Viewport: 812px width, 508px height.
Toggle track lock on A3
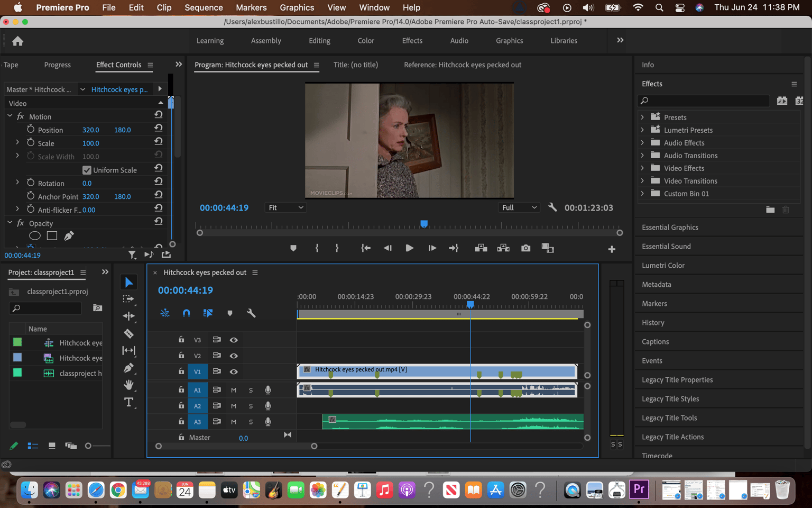pos(181,421)
